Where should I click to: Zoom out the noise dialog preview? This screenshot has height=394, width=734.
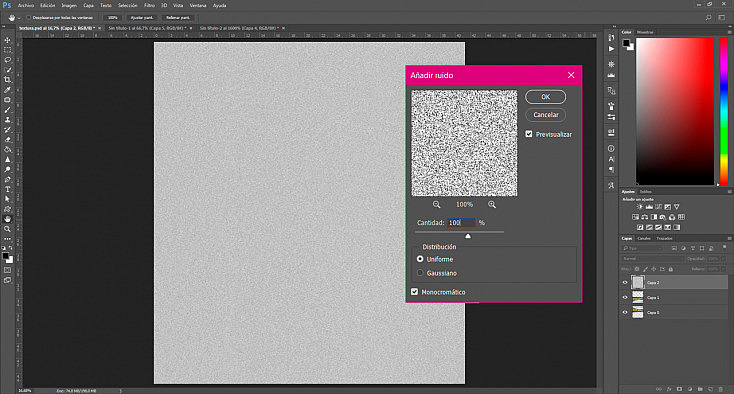click(x=436, y=204)
